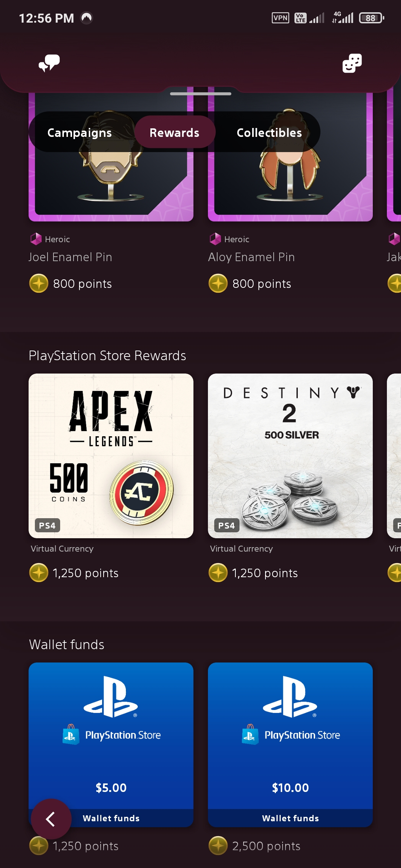Tap the sheet drag handle bar

[200, 94]
